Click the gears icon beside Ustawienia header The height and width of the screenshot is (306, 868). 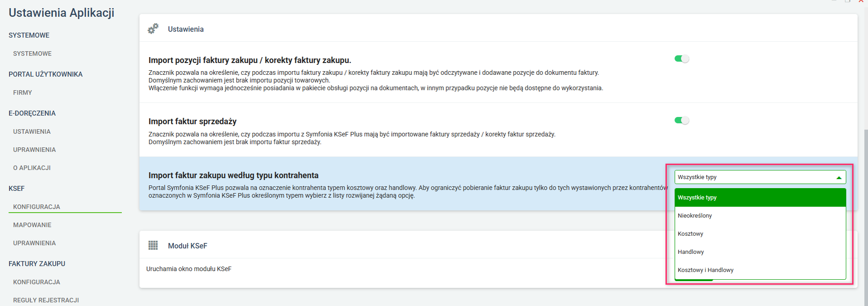pyautogui.click(x=153, y=29)
